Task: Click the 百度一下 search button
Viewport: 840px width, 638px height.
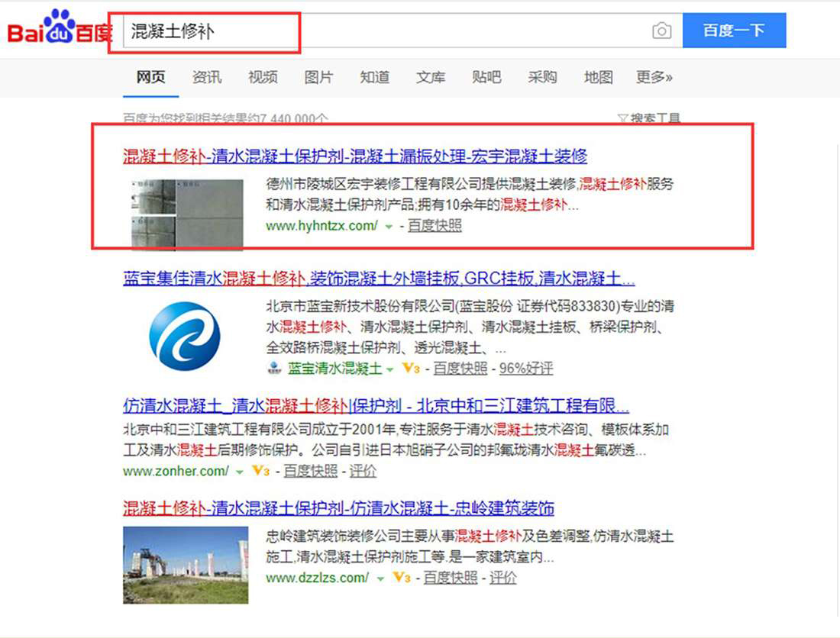Action: pyautogui.click(x=734, y=31)
